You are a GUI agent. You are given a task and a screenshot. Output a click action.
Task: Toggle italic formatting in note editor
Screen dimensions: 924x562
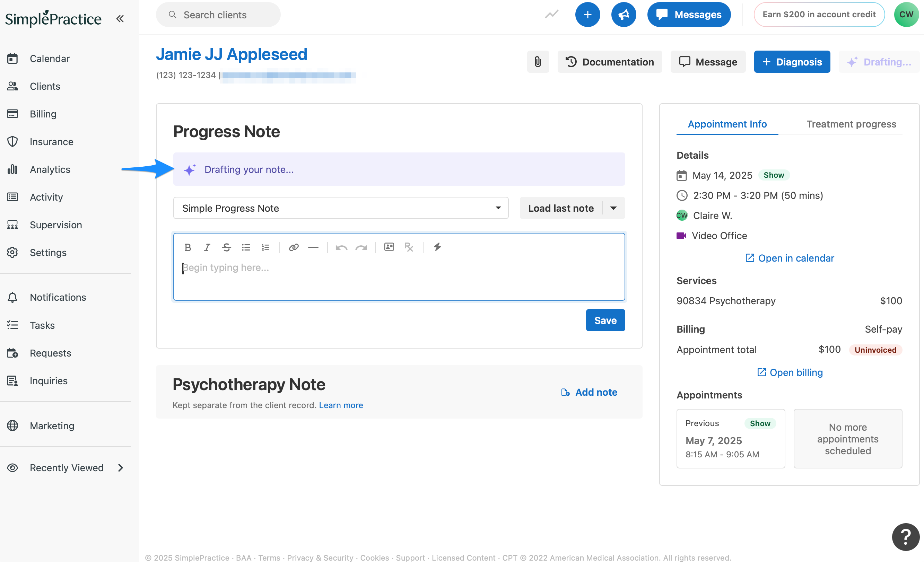[207, 247]
